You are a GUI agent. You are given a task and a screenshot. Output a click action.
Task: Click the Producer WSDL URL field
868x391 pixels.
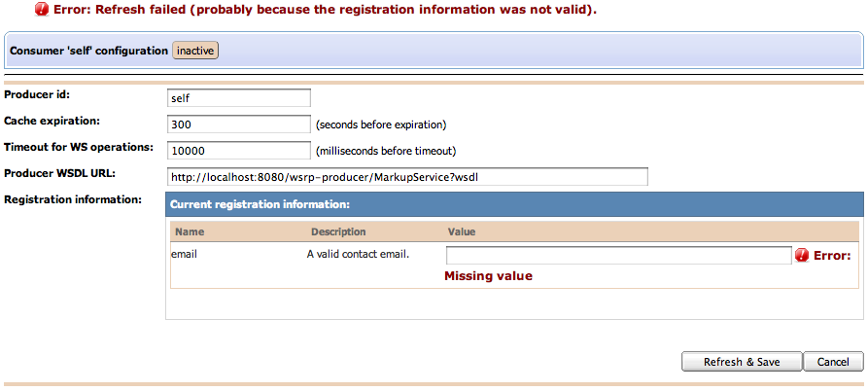(406, 177)
